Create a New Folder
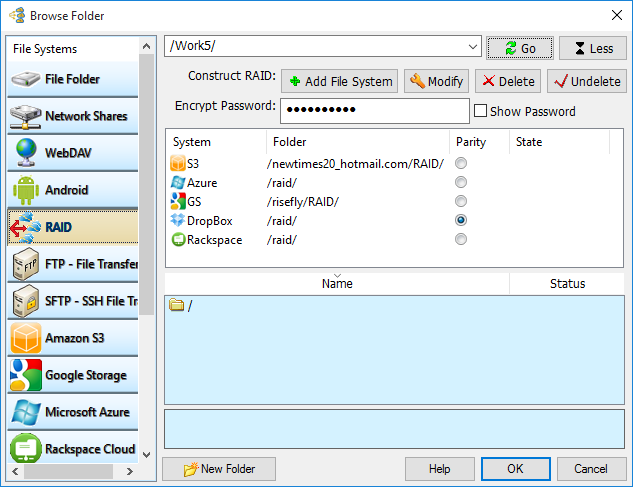This screenshot has width=633, height=487. click(x=219, y=469)
